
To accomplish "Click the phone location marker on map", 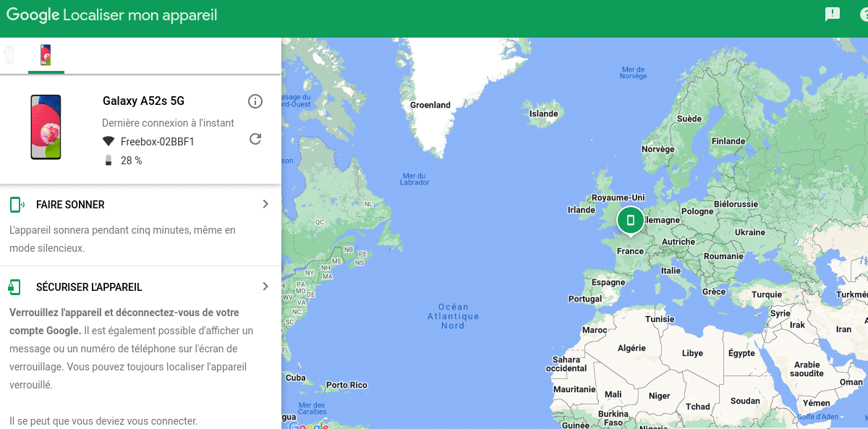I will pos(630,220).
